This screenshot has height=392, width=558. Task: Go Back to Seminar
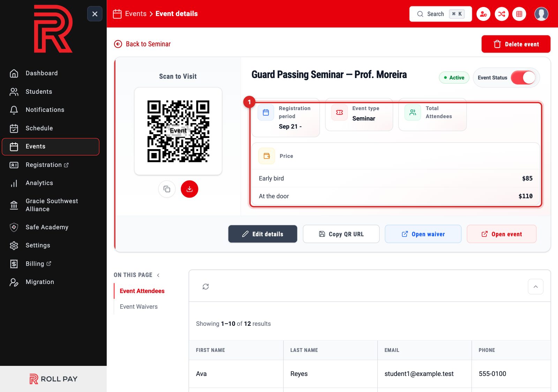coord(142,44)
